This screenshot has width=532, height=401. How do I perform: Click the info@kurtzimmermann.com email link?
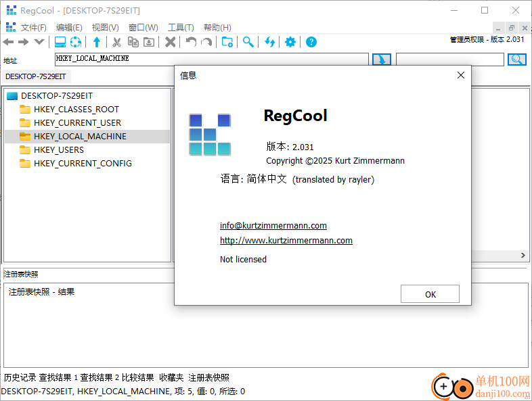[x=273, y=225]
